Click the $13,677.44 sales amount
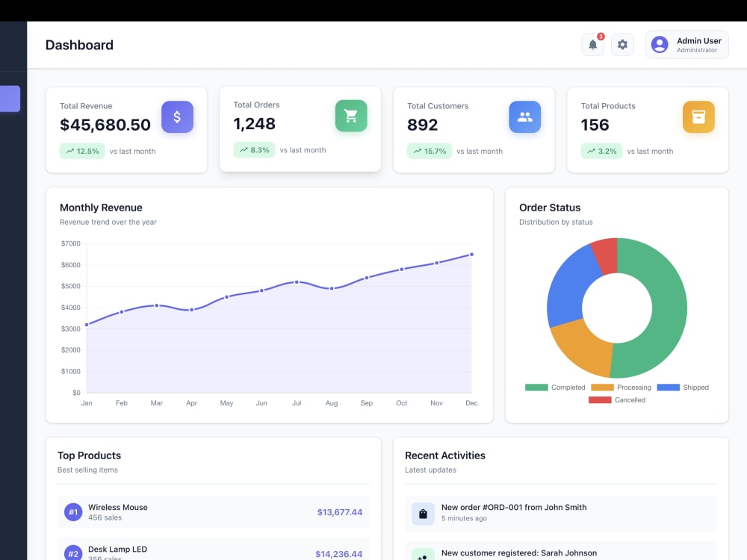 340,512
